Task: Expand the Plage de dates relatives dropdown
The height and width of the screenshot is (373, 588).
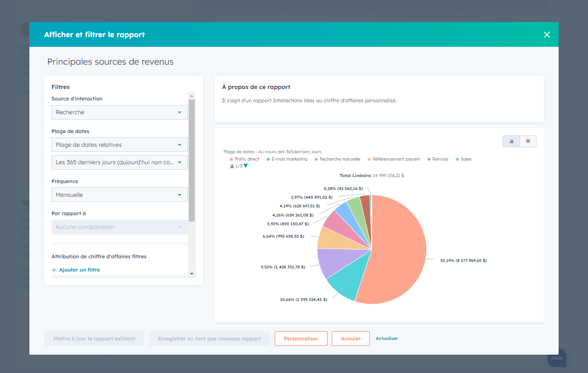Action: pyautogui.click(x=119, y=145)
